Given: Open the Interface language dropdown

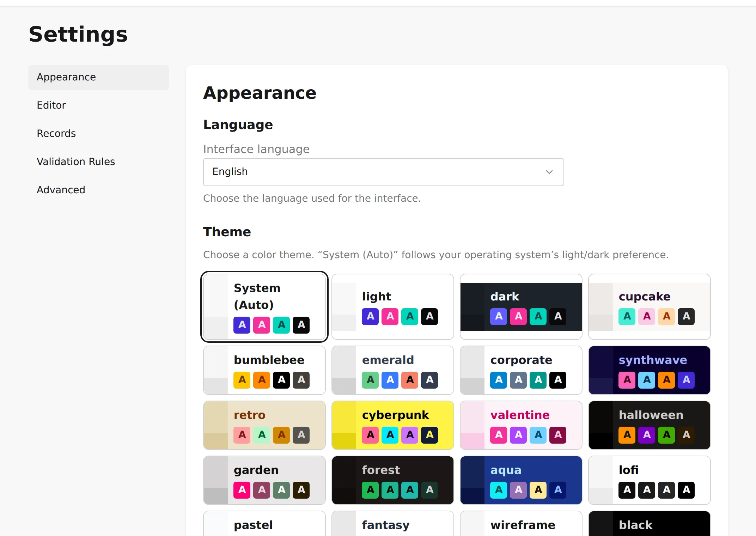Looking at the screenshot, I should [384, 172].
